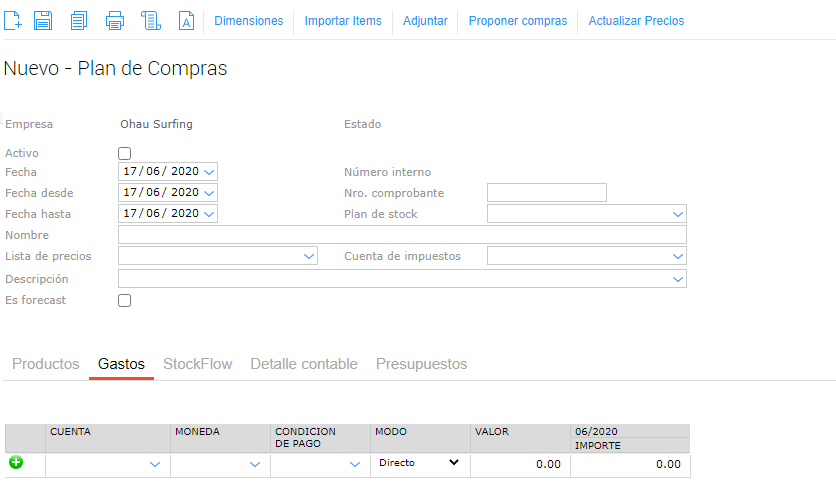
Task: Click the Importar Items button
Action: pyautogui.click(x=343, y=21)
